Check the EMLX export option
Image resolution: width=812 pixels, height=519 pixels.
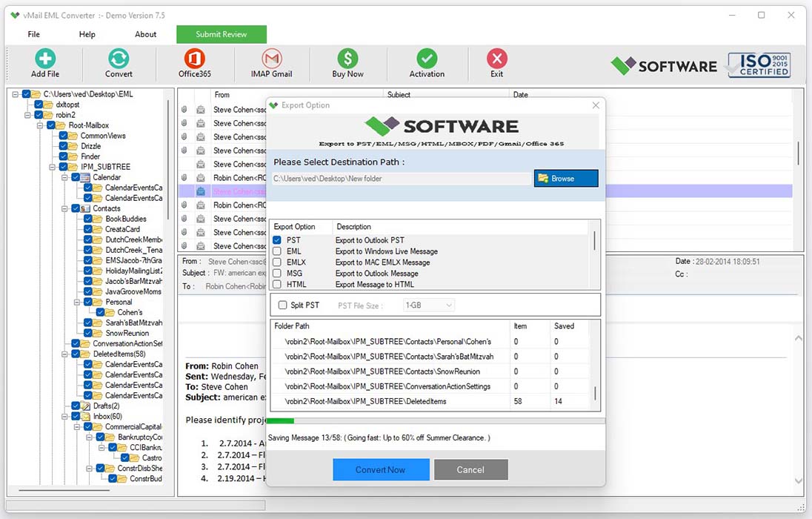pos(277,262)
